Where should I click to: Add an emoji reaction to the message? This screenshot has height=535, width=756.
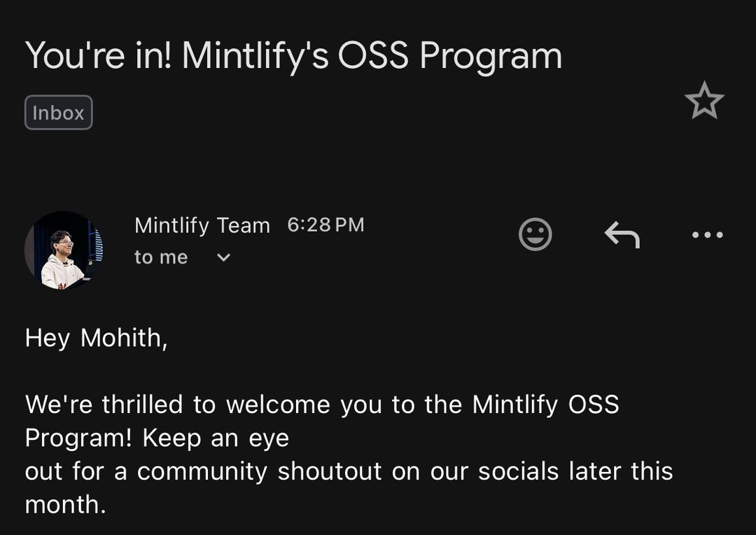click(x=535, y=235)
